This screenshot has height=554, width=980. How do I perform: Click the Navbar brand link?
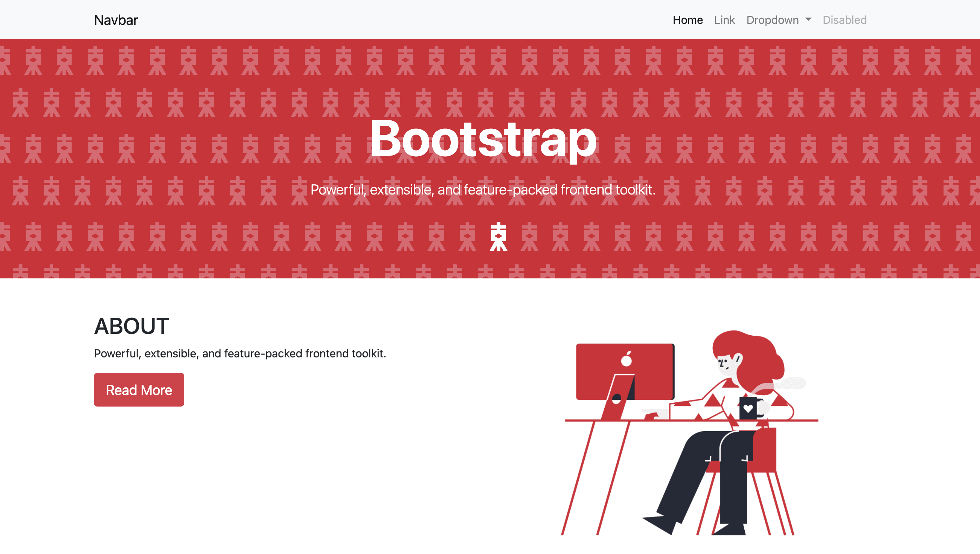(x=116, y=20)
